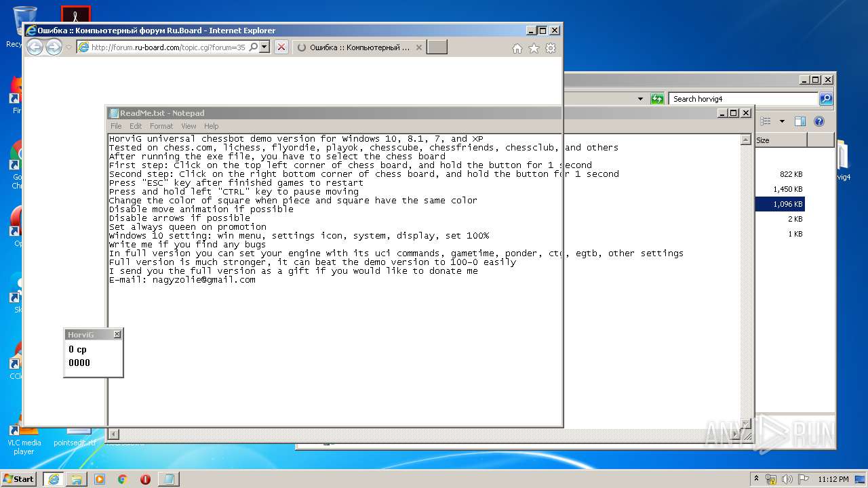Open the network tray icon

(771, 479)
